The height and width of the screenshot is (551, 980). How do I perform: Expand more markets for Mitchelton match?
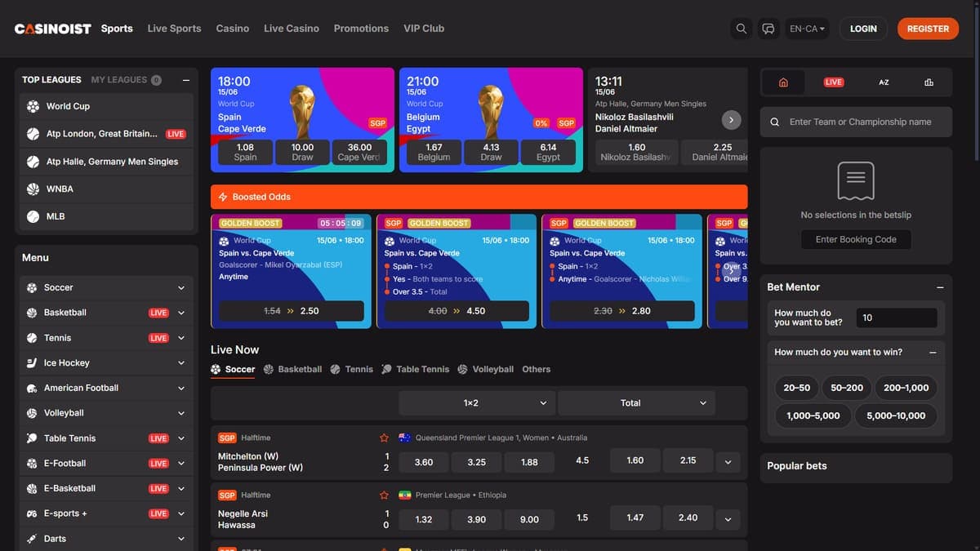(728, 463)
